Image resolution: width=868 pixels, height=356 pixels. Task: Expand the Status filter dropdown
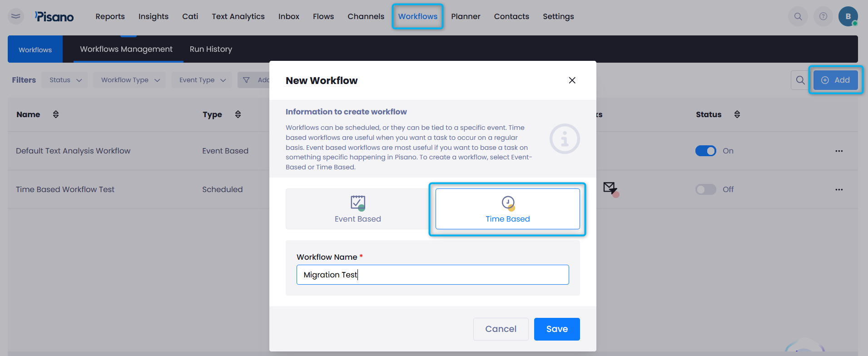[x=65, y=80]
